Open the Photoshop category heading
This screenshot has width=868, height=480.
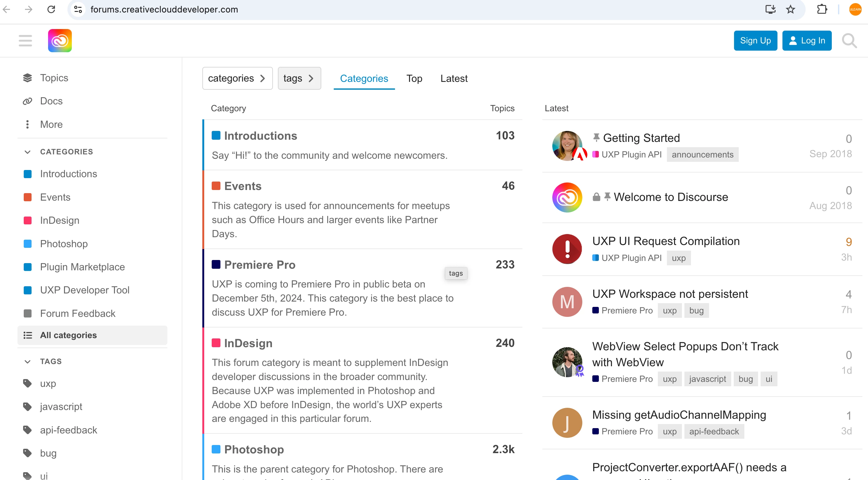pos(254,449)
